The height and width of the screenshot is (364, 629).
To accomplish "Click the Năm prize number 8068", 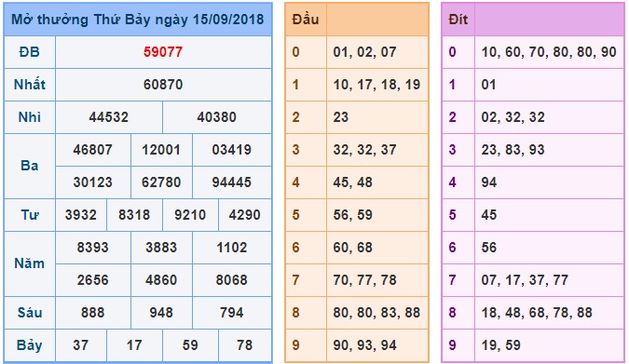I will click(x=231, y=280).
